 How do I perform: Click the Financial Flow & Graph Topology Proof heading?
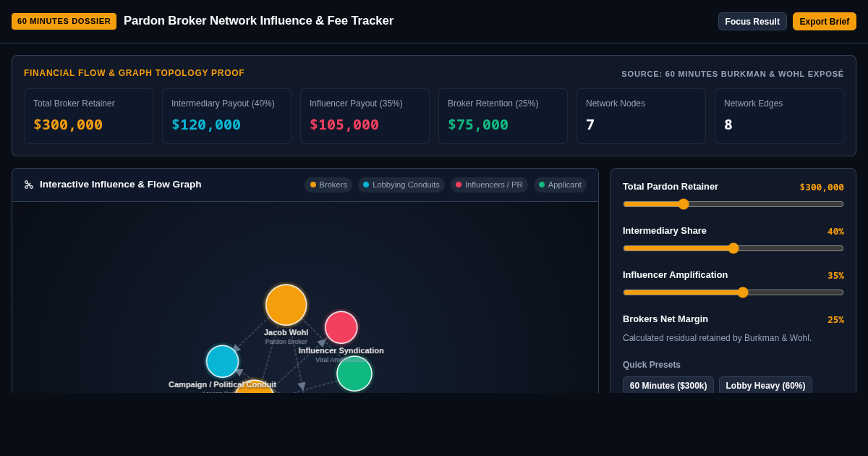(x=134, y=73)
